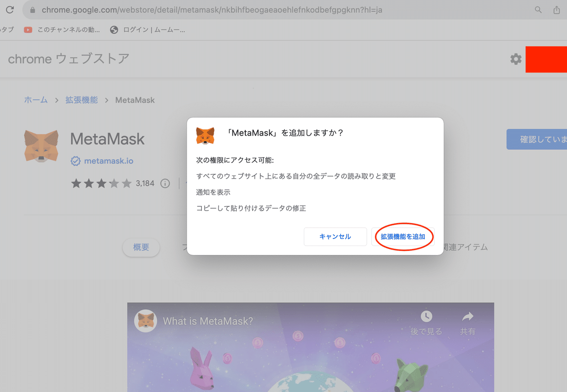Open web store settings gear
567x392 pixels.
tap(516, 59)
